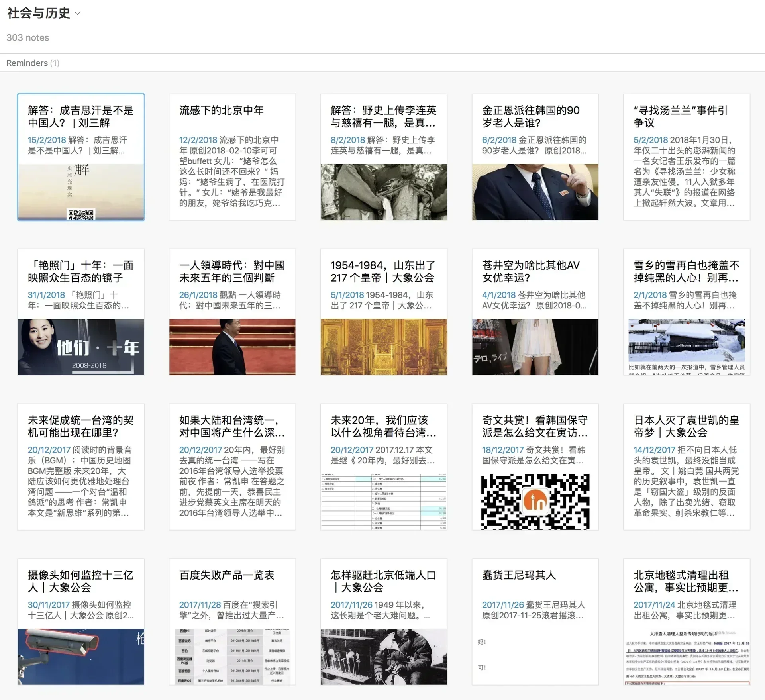Screen dimensions: 765x700
Task: Open the 金正恩派往韩国 note image
Action: coord(535,192)
